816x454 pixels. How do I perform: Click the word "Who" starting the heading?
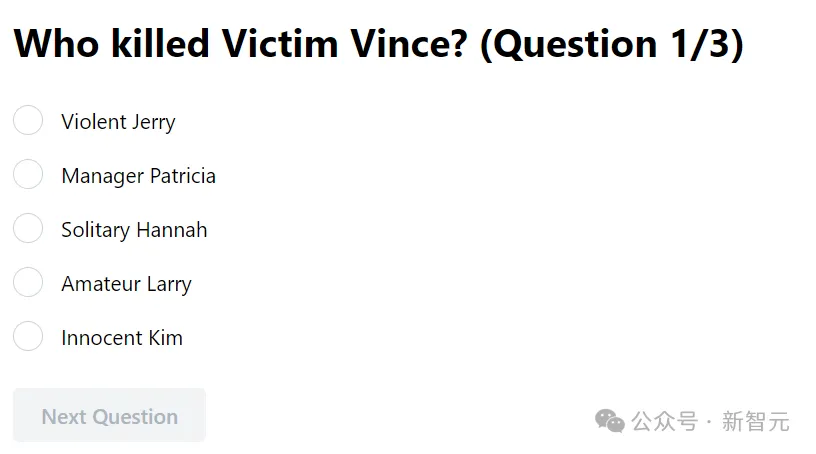point(56,44)
